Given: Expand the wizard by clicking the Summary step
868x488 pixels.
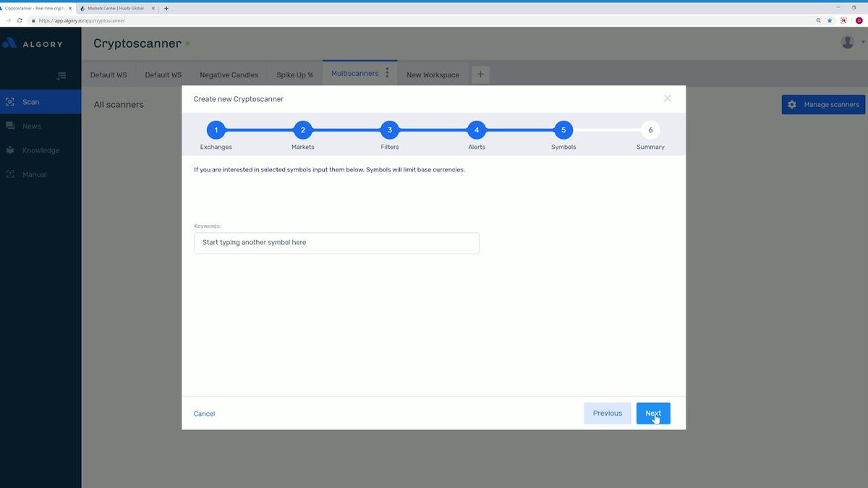Looking at the screenshot, I should (x=650, y=130).
